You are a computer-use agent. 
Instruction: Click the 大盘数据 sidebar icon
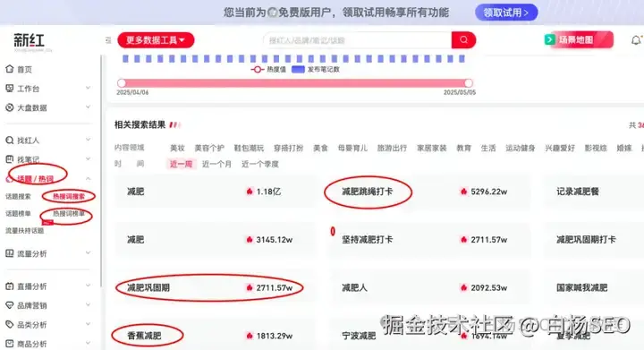[x=10, y=107]
